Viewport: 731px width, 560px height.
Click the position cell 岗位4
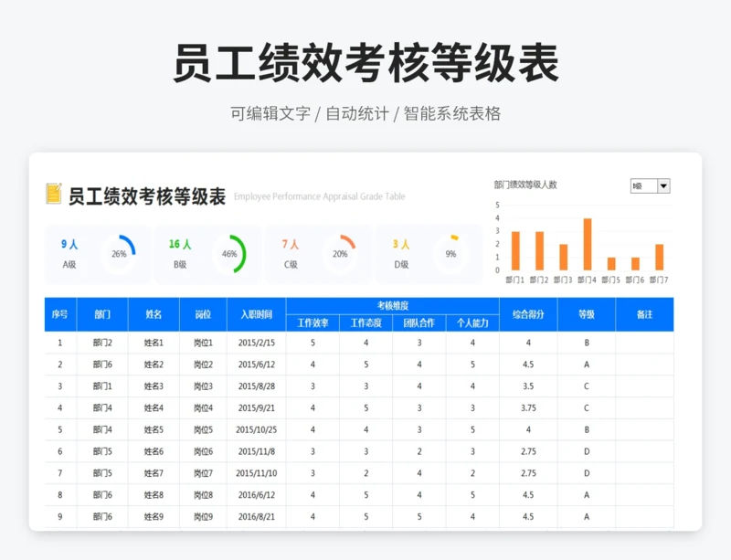coord(203,408)
